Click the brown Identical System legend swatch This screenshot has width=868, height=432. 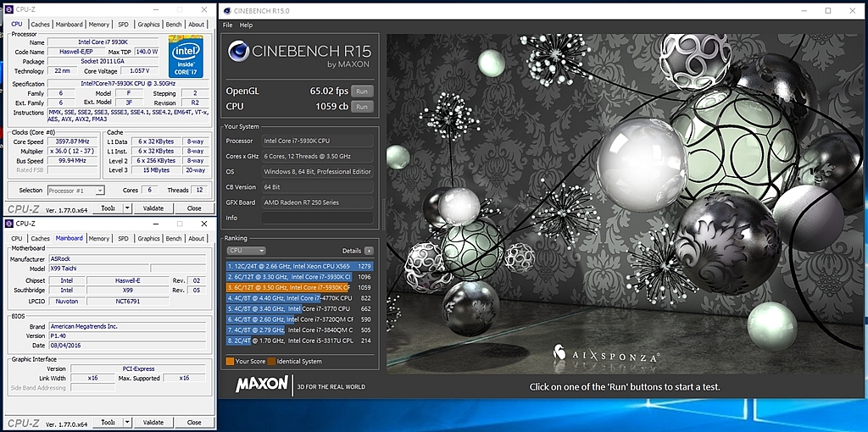point(272,362)
